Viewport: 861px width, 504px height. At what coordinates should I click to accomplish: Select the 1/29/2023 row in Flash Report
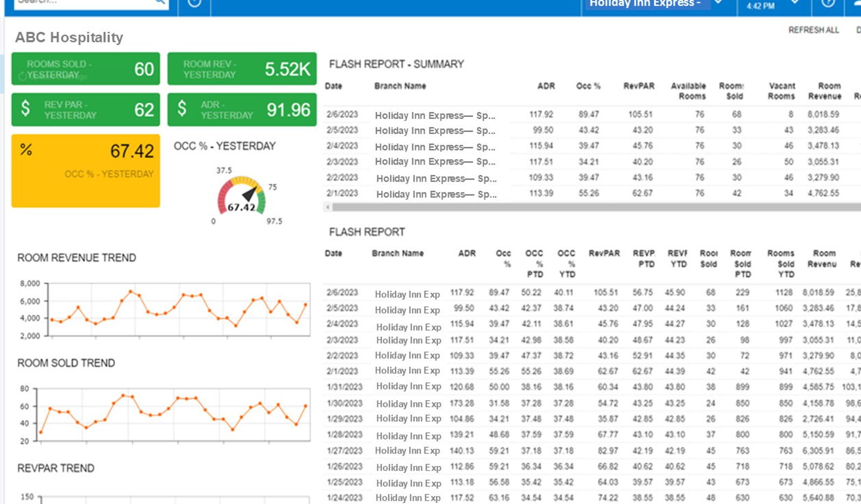click(x=592, y=418)
